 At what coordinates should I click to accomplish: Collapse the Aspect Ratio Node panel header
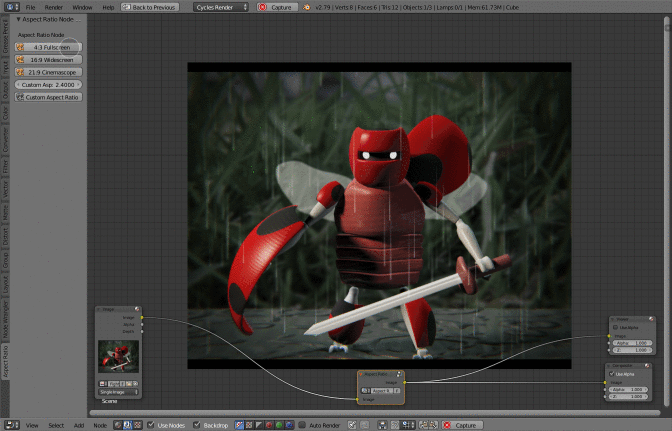pyautogui.click(x=48, y=19)
